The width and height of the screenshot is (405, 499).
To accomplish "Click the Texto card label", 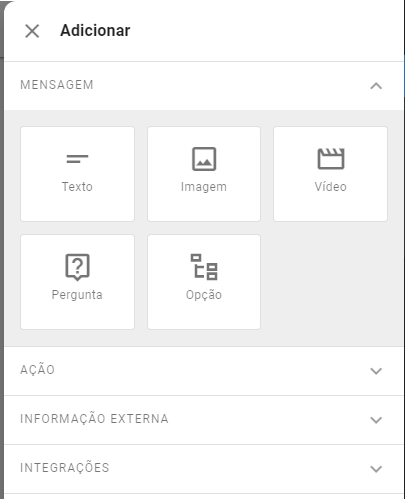I will [x=77, y=187].
